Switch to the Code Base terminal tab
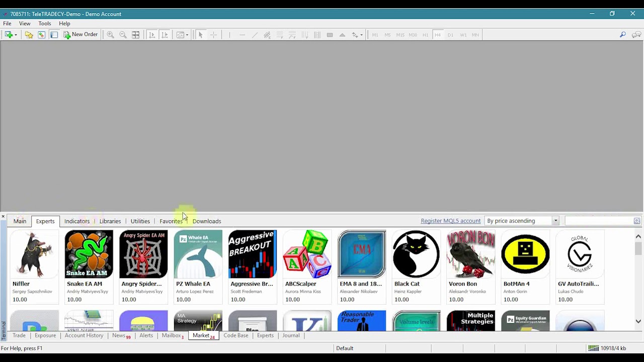This screenshot has width=644, height=362. point(236,335)
